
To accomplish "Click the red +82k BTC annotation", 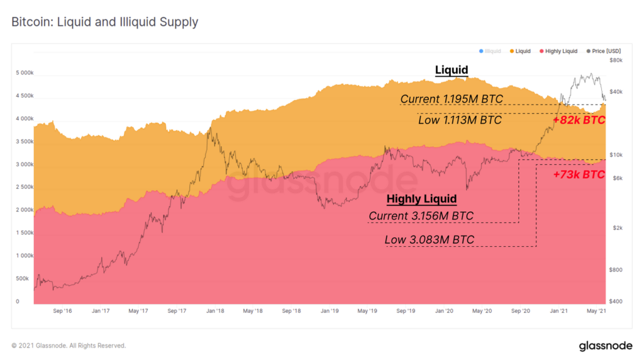I will pyautogui.click(x=579, y=120).
